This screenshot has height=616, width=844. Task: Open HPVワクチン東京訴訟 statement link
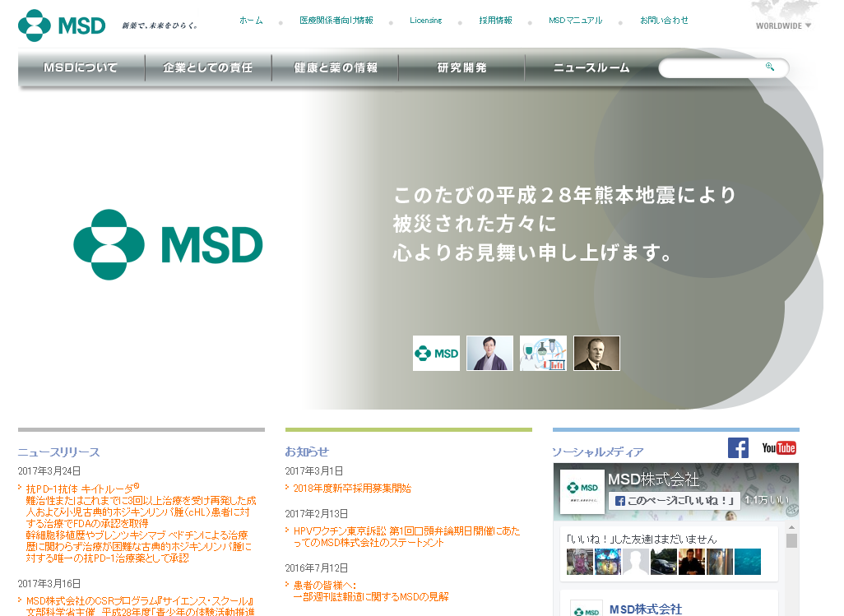click(406, 537)
